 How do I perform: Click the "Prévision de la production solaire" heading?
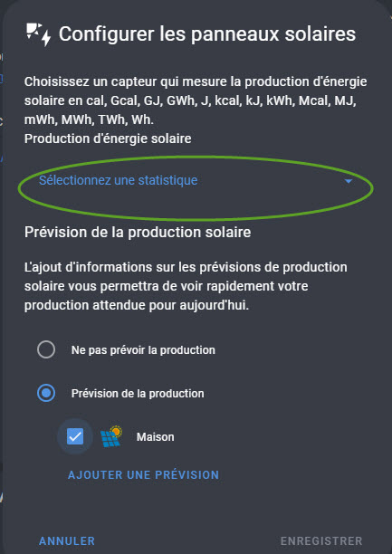pos(138,233)
